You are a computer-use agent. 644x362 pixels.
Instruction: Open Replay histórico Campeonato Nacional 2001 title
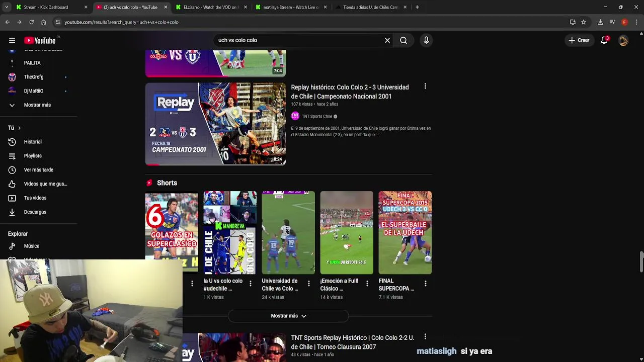pyautogui.click(x=350, y=92)
